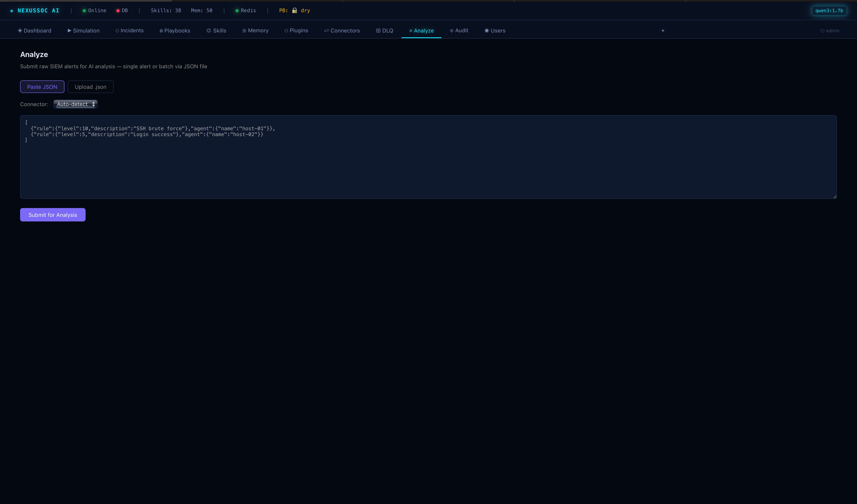Switch to the Simulation tab
This screenshot has width=857, height=504.
[83, 30]
